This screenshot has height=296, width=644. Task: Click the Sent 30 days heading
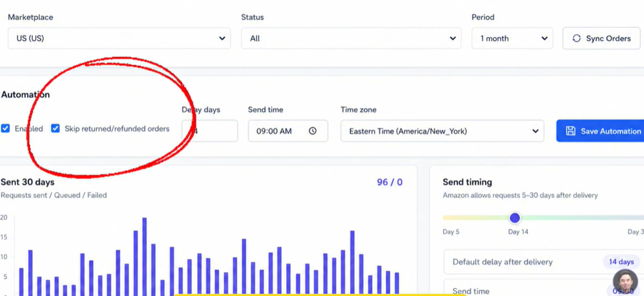pos(28,182)
